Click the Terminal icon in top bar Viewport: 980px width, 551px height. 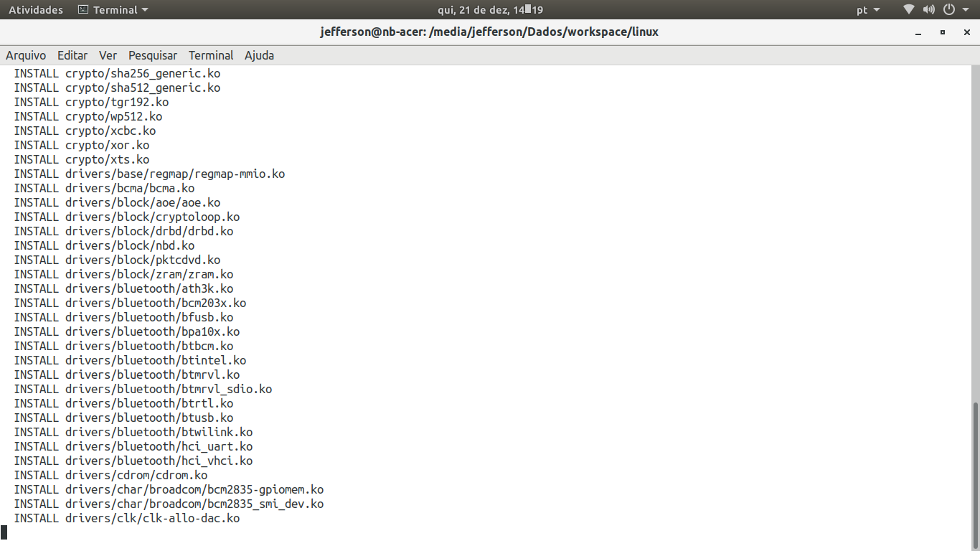83,10
